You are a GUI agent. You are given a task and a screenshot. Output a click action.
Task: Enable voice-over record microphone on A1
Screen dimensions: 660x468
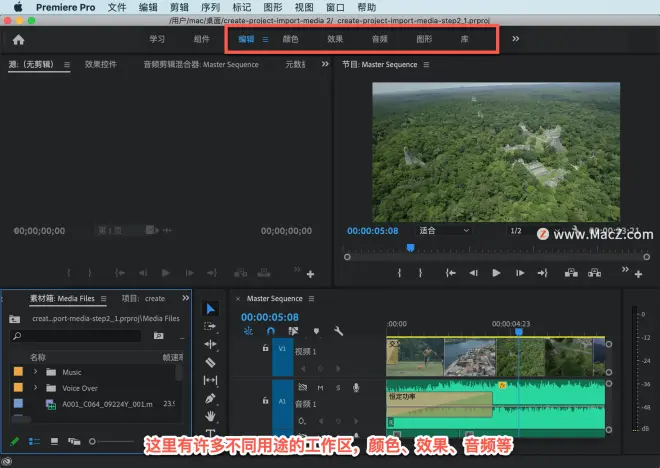coord(356,388)
